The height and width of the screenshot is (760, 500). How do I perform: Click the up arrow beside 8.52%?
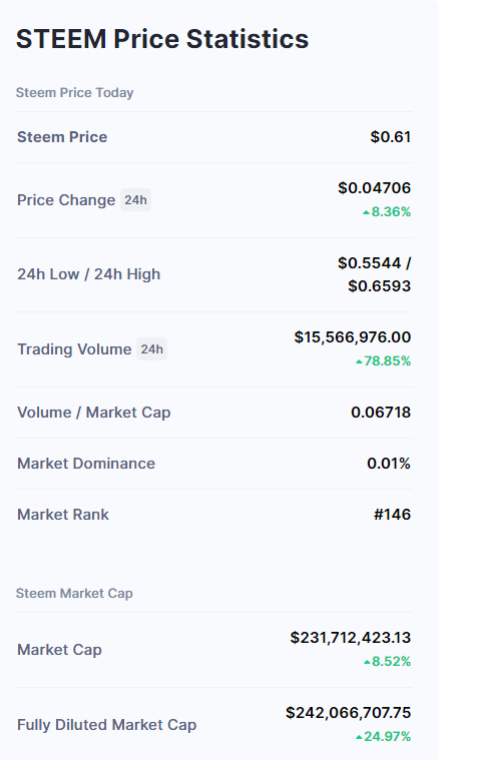tap(367, 662)
